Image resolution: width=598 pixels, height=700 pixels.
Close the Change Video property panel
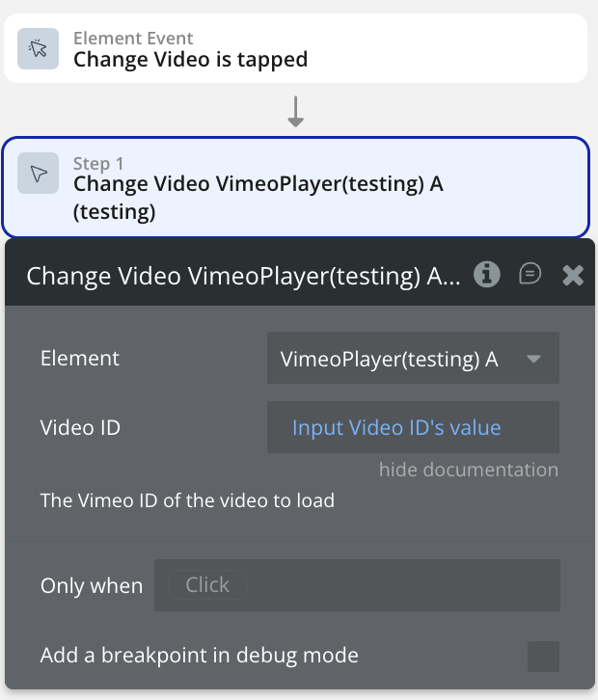pos(573,276)
